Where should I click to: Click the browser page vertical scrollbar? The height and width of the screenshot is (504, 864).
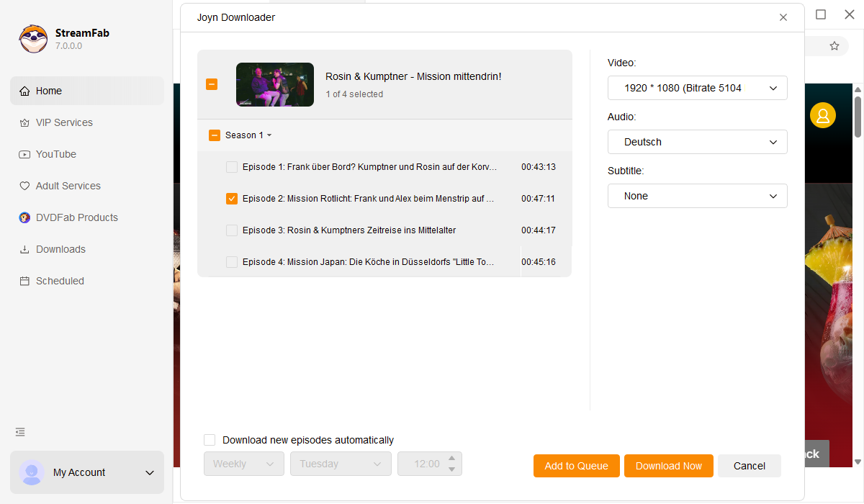[x=858, y=115]
